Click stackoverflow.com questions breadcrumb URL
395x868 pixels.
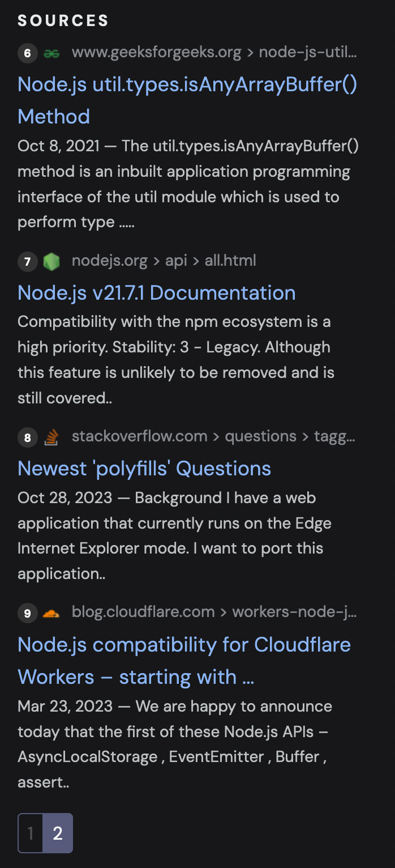pyautogui.click(x=214, y=436)
